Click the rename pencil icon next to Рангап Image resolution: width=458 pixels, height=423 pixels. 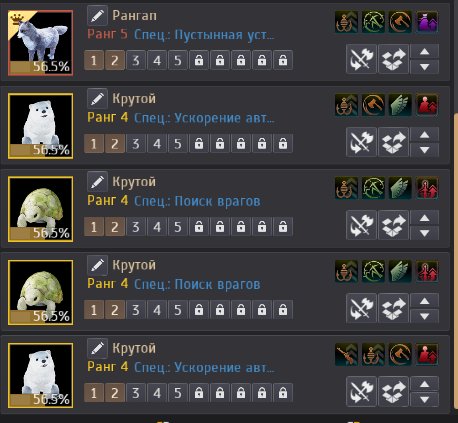[x=97, y=16]
